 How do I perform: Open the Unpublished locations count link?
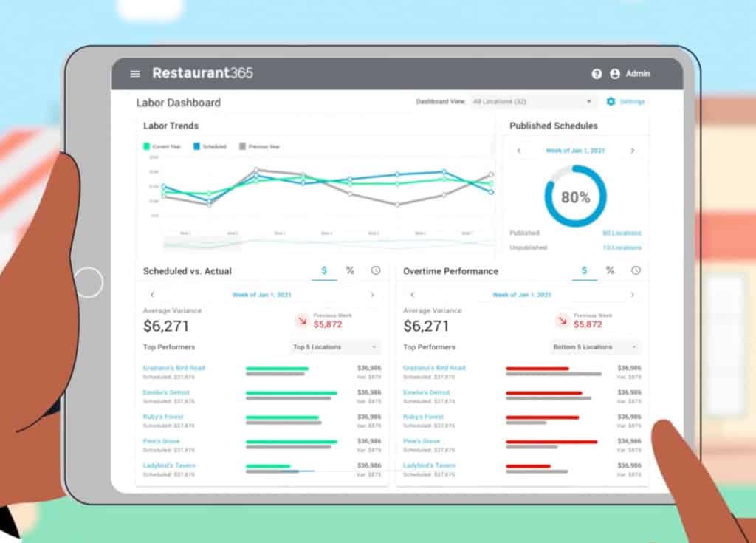622,247
